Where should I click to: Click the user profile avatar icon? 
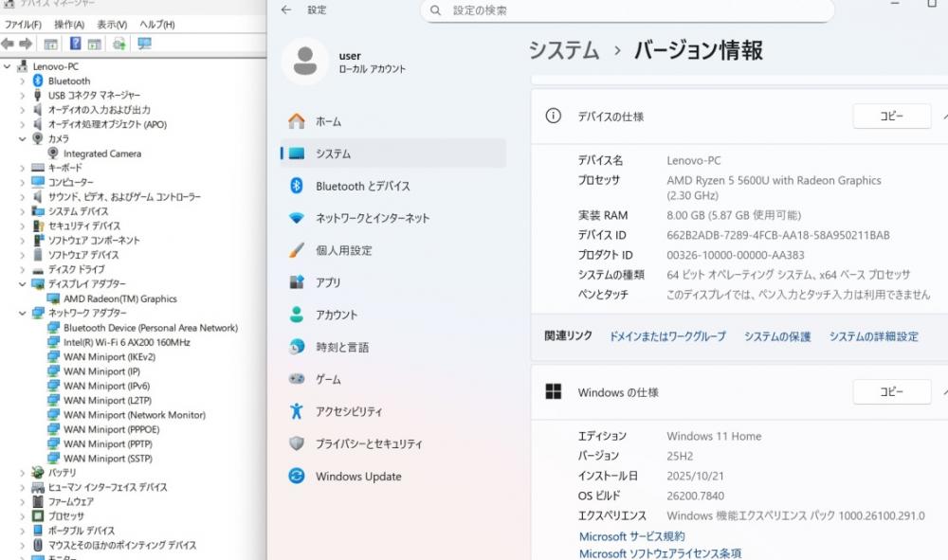[x=304, y=62]
